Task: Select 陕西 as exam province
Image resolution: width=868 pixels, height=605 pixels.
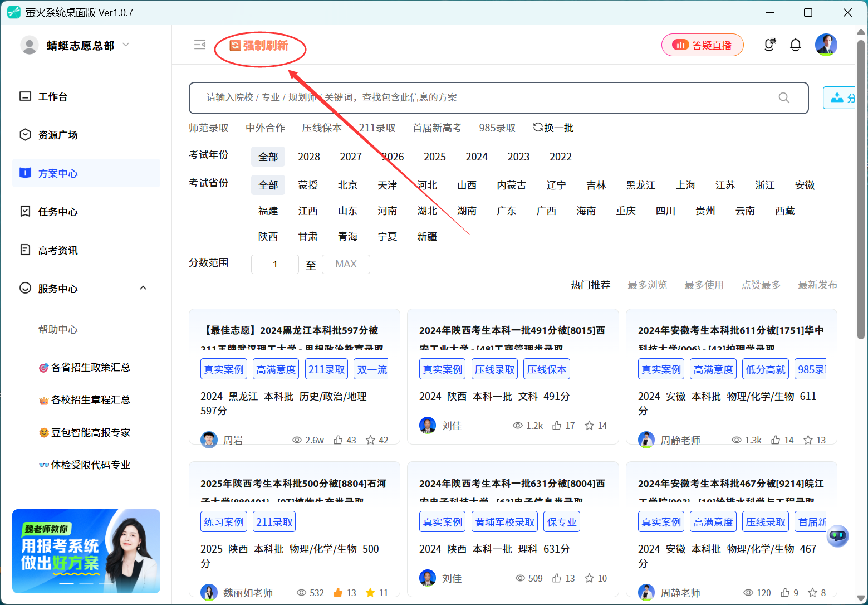Action: [x=268, y=236]
